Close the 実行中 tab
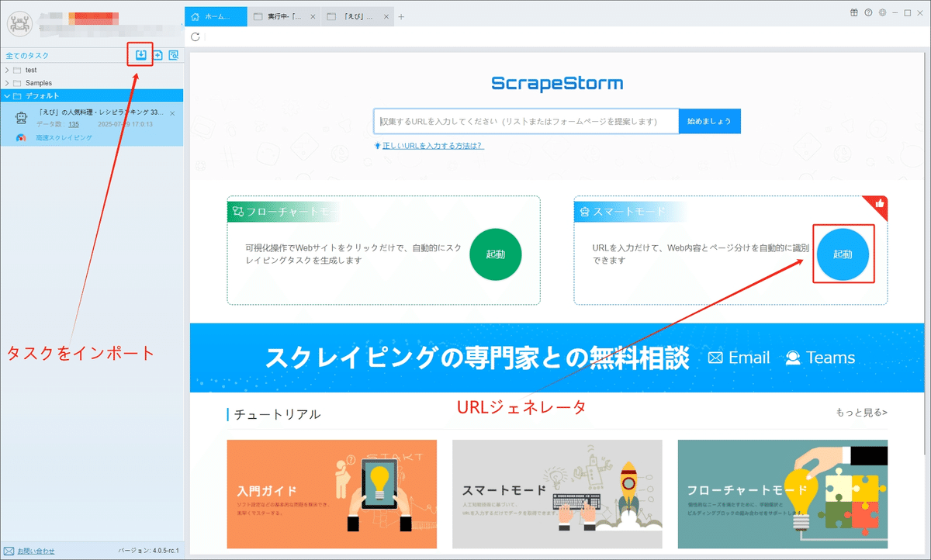 click(313, 16)
